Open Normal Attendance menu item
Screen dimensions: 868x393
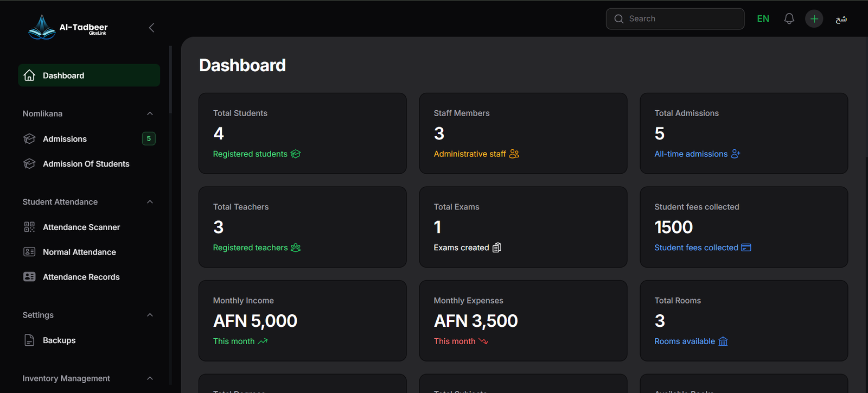point(79,252)
